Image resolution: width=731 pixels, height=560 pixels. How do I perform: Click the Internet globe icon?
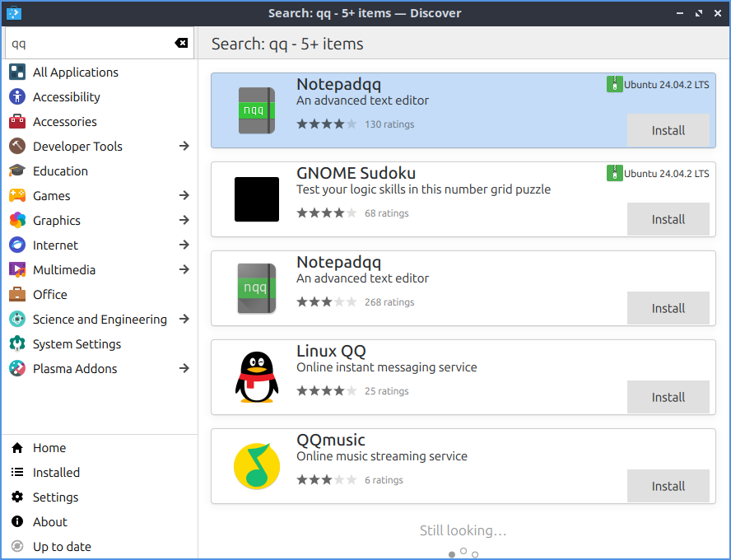tap(17, 245)
